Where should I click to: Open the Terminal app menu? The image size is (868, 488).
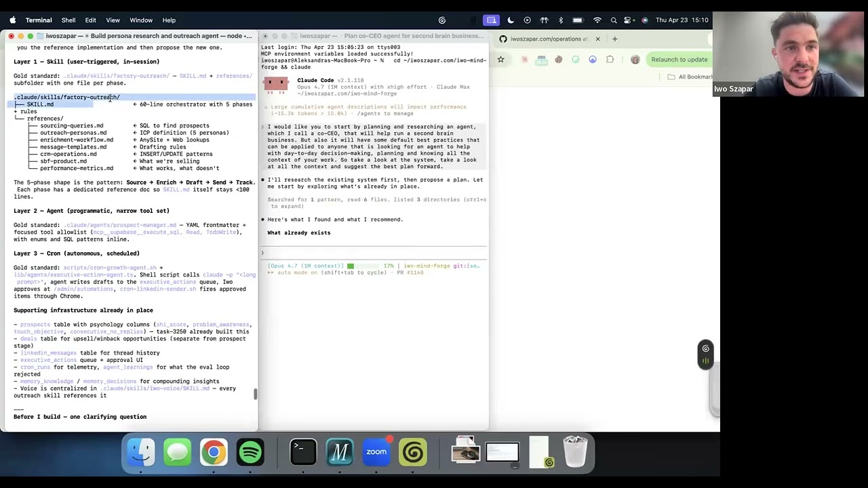point(39,20)
